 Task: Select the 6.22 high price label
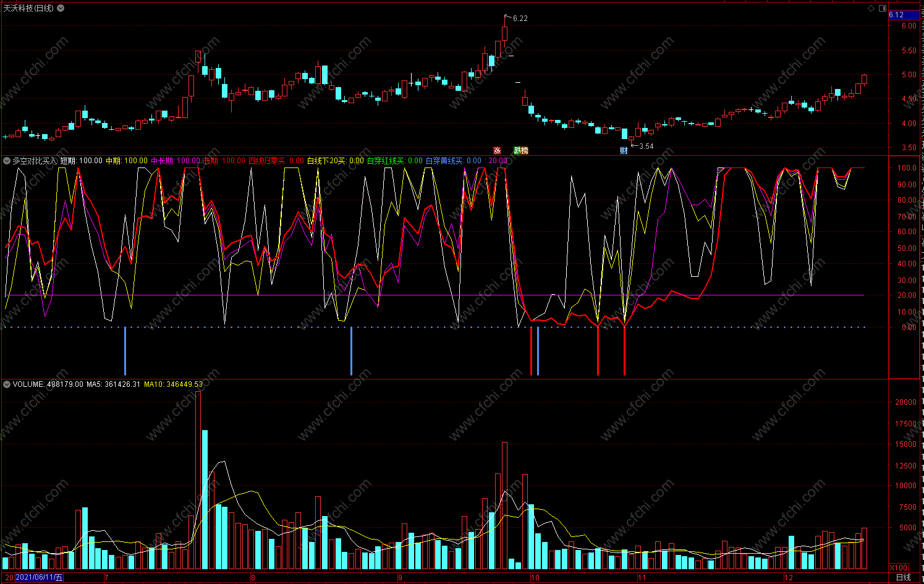520,19
